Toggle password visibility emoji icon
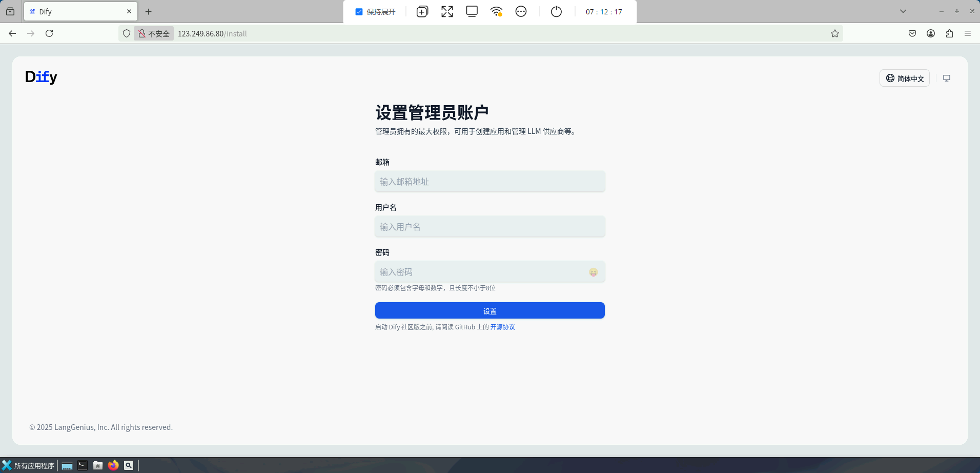 pyautogui.click(x=594, y=272)
